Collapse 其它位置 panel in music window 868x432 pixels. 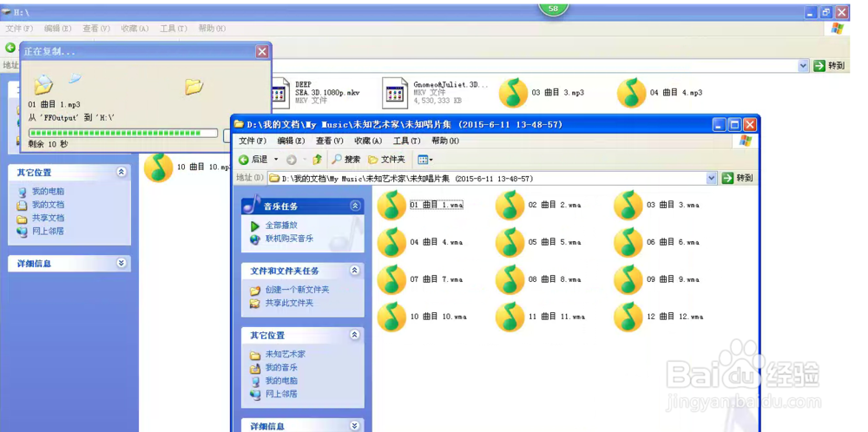pos(355,335)
